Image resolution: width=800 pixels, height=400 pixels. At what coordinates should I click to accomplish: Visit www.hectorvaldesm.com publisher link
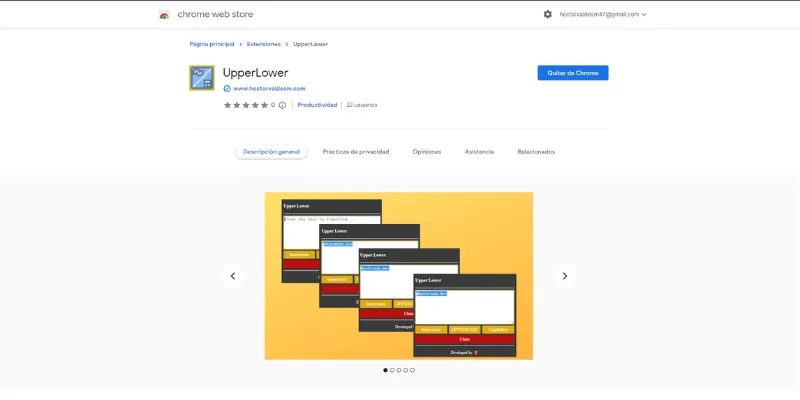click(x=269, y=89)
